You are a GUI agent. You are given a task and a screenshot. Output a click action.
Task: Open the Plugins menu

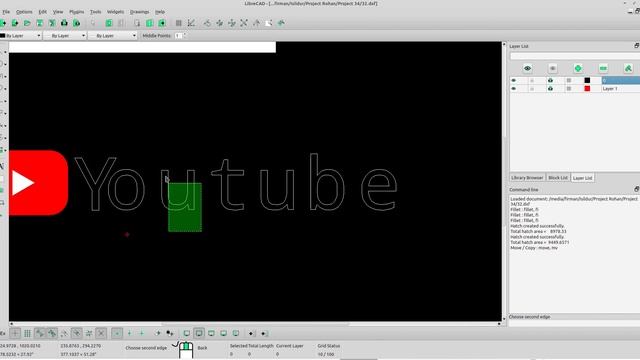point(76,12)
